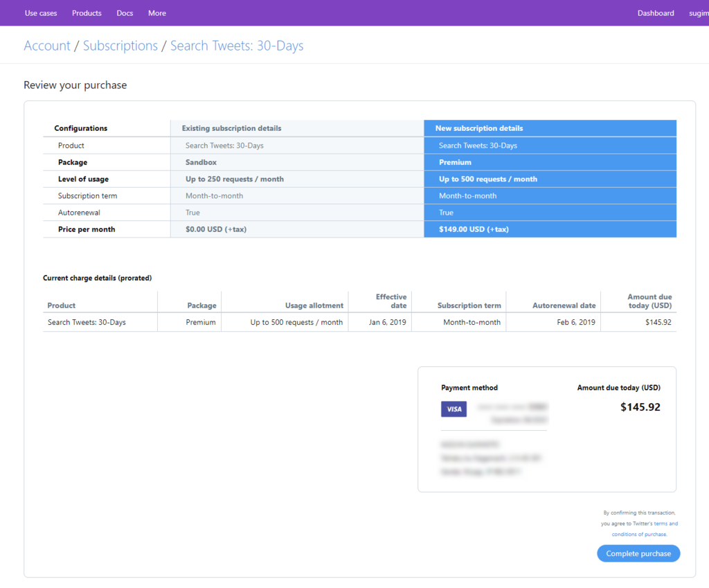Select the Autorenewal date column header
709x588 pixels.
point(564,305)
